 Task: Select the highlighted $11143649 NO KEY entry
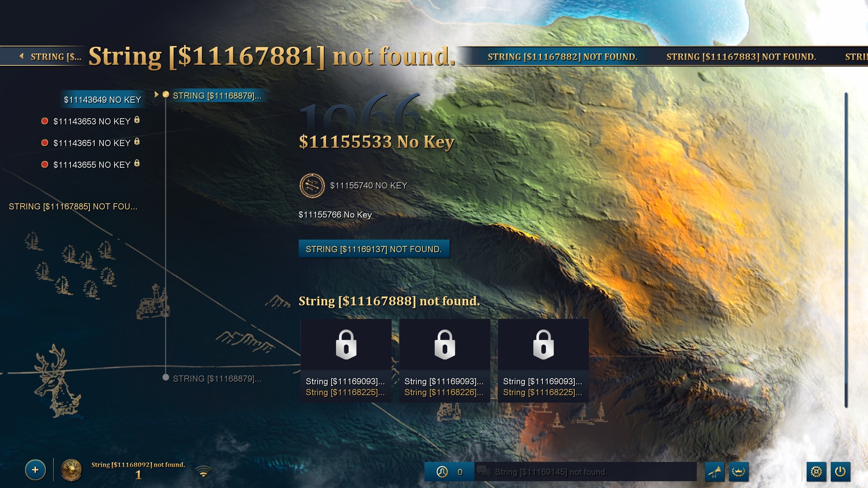tap(102, 100)
